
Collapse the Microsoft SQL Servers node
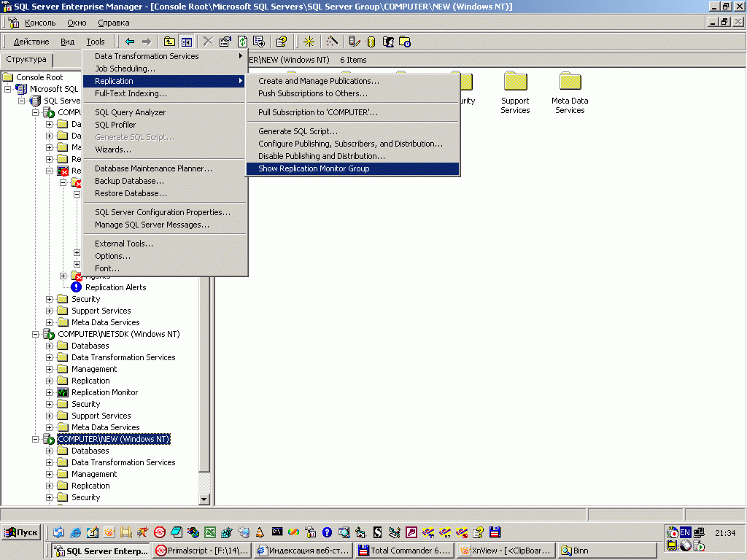click(7, 89)
